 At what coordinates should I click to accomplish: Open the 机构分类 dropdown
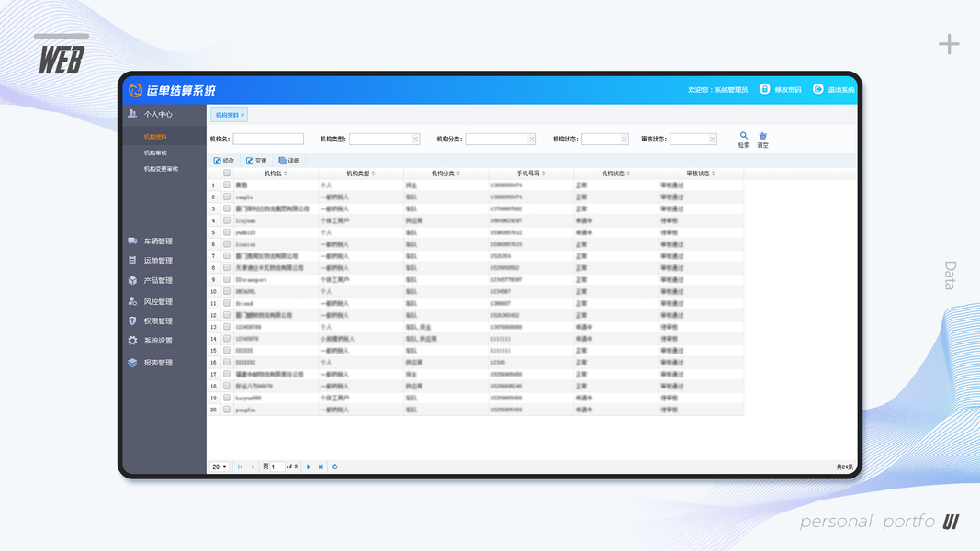(501, 139)
